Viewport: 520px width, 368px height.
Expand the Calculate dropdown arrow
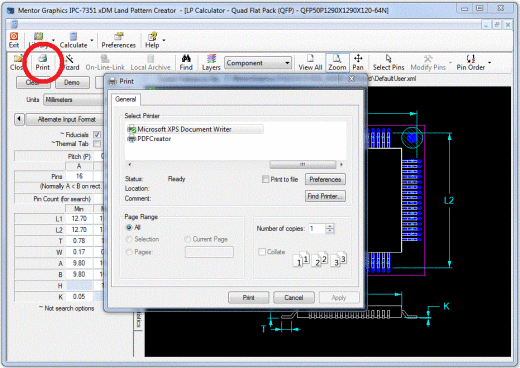click(x=92, y=41)
